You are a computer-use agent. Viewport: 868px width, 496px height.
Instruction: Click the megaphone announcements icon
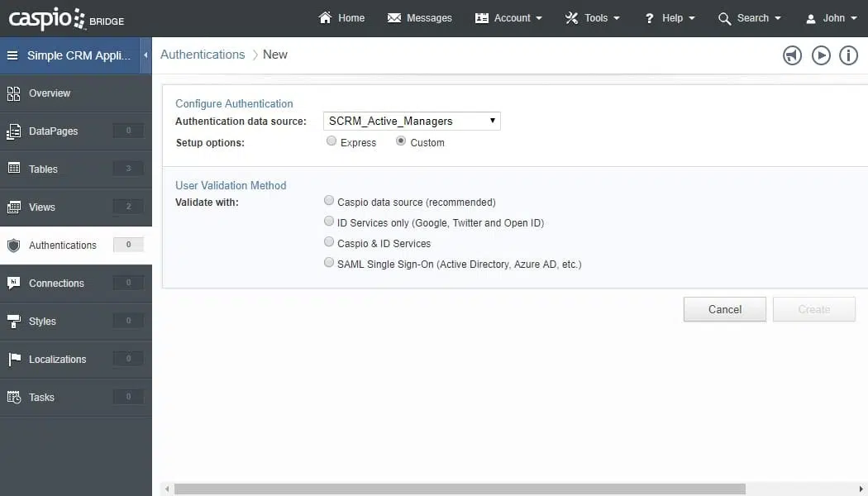(792, 55)
